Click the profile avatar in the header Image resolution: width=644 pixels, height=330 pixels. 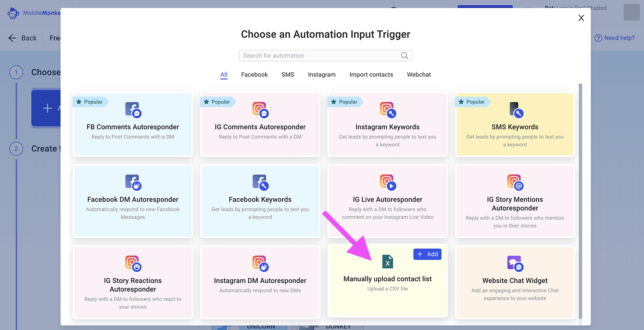[x=632, y=12]
